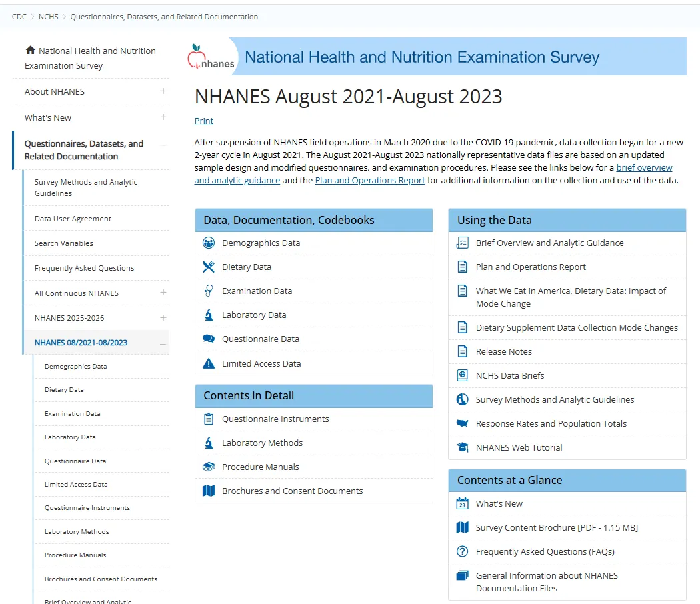Click the Print link
This screenshot has width=700, height=604.
(204, 121)
